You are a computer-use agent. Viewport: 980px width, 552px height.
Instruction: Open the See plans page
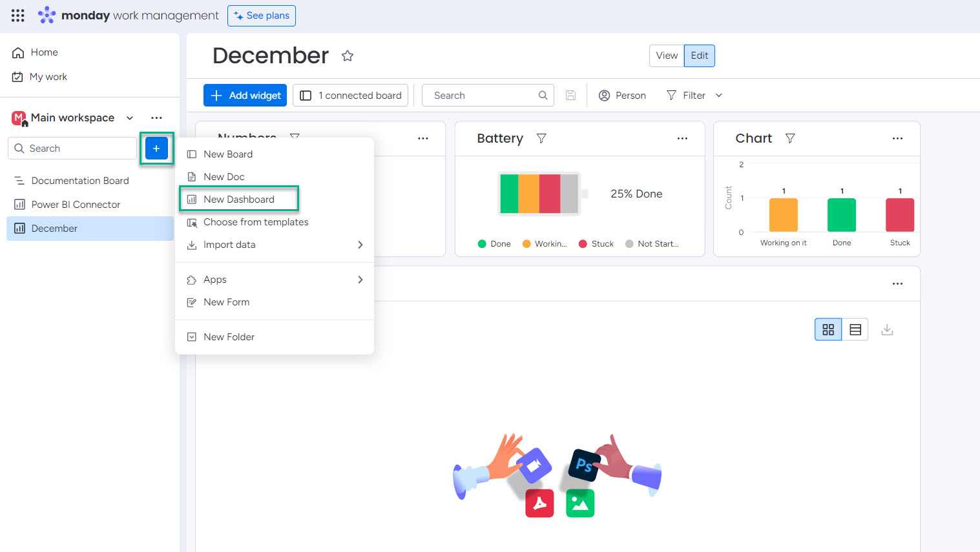[x=261, y=15]
